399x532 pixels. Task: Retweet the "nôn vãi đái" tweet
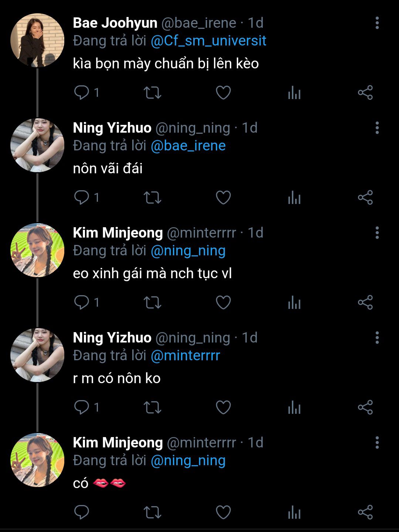tap(152, 197)
